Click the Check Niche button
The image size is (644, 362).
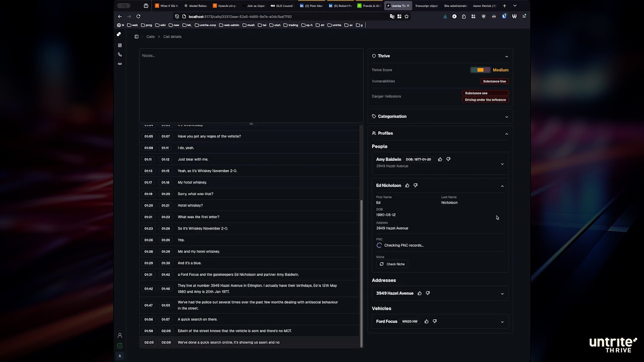[x=392, y=264]
